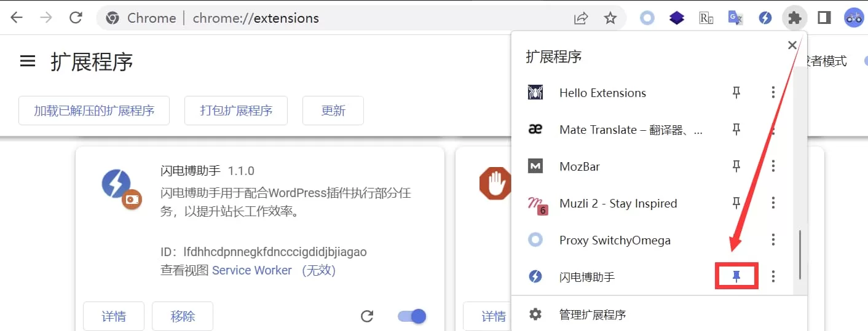
Task: Close the extensions popup panel
Action: [792, 45]
